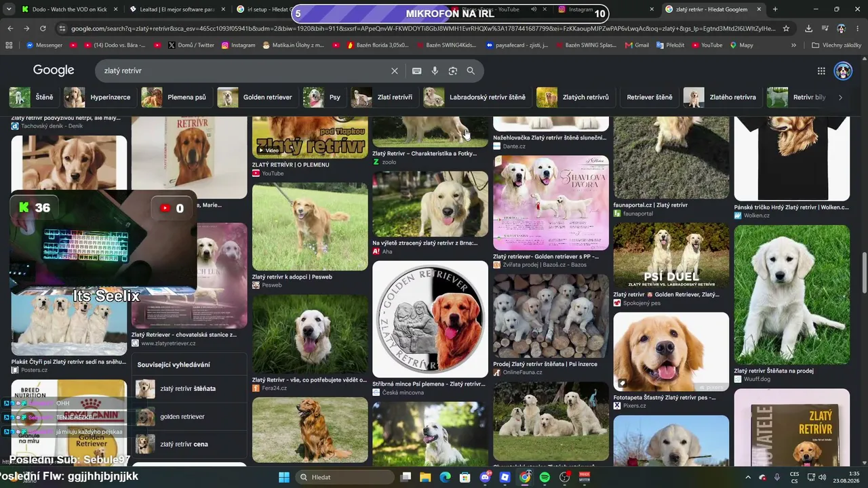Open the white puppy Wuuff.dog image
868x488 pixels.
pyautogui.click(x=791, y=295)
